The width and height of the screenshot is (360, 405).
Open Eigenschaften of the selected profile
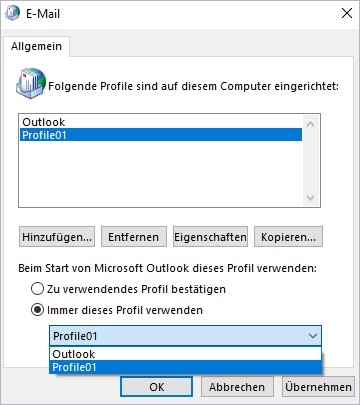210,237
